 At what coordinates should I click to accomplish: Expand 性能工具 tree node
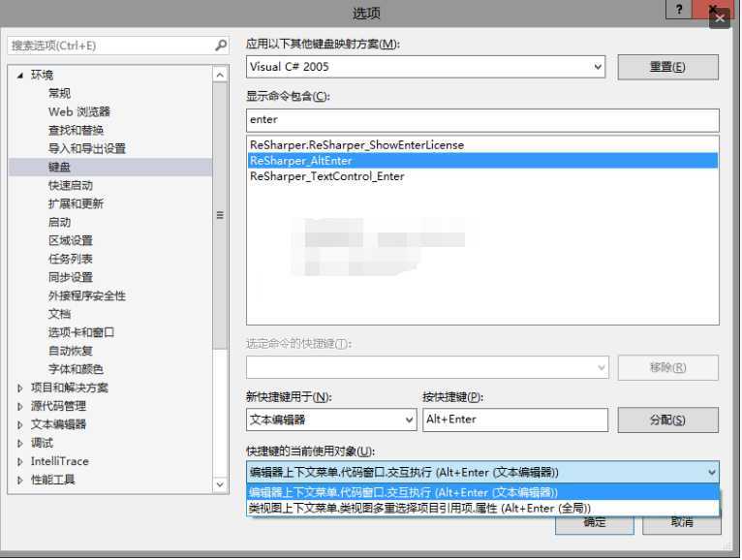[x=20, y=480]
